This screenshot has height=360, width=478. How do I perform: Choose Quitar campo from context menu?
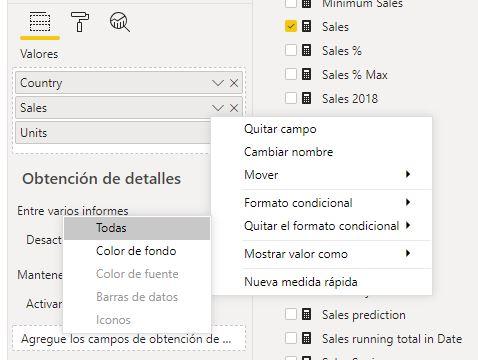(321, 129)
